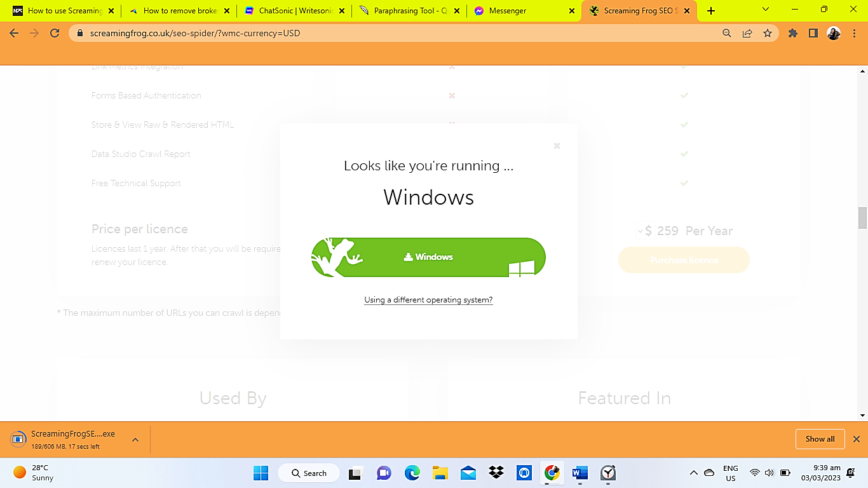
Task: Click the page vertical scrollbar thumb
Action: [x=862, y=217]
